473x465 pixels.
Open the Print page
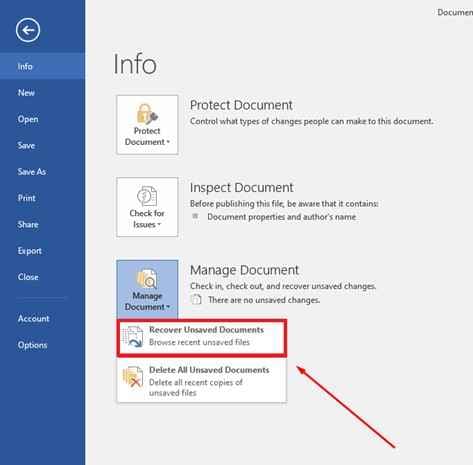(42, 198)
